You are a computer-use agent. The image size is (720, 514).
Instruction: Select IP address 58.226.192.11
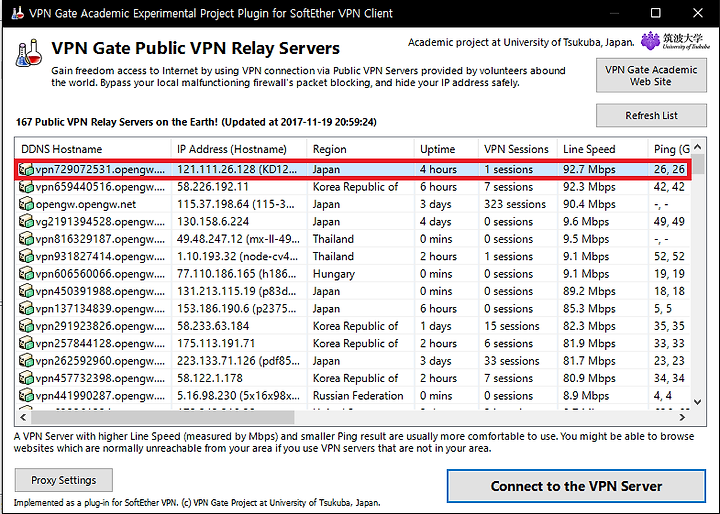[213, 187]
